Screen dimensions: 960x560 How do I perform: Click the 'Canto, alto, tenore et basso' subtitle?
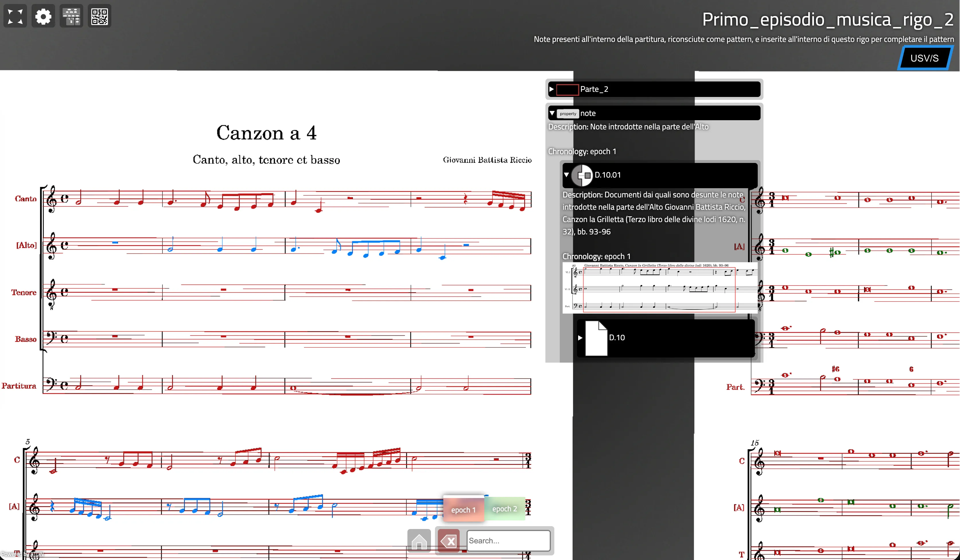tap(266, 160)
